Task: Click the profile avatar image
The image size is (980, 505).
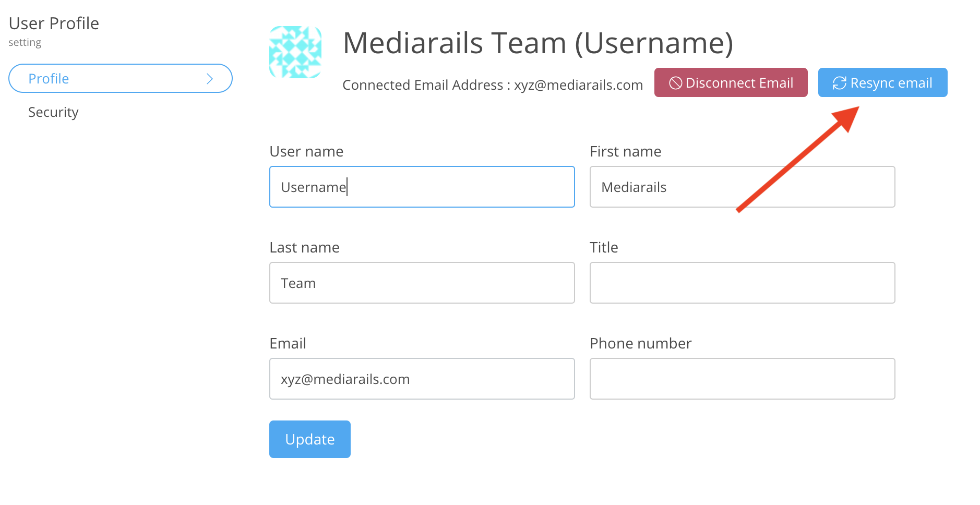Action: (x=295, y=52)
